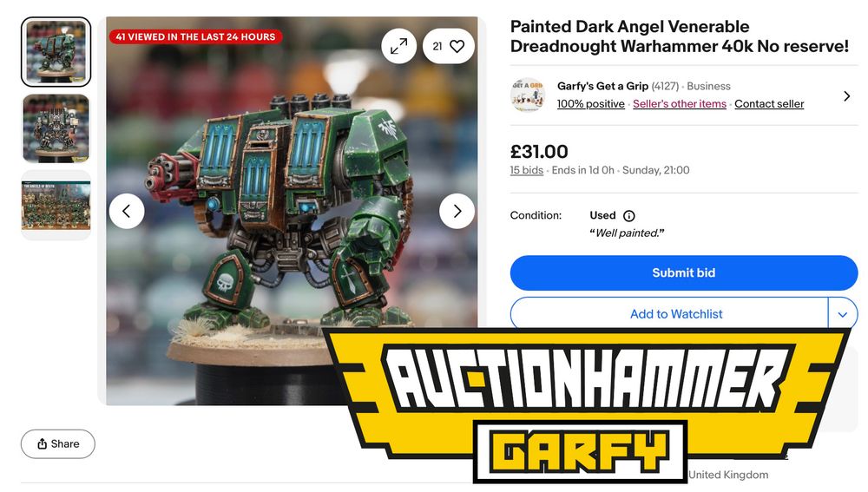
Task: Open the 100% positive feedback link
Action: click(x=590, y=104)
